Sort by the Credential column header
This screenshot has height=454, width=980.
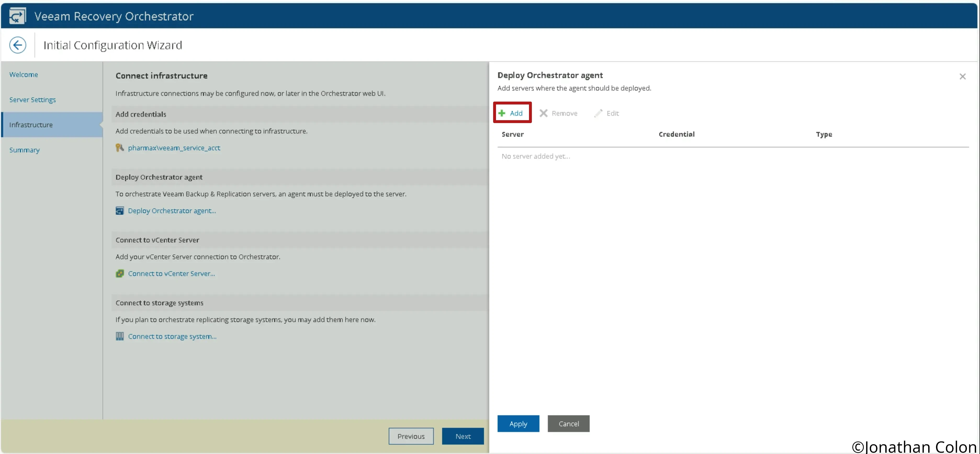tap(677, 134)
